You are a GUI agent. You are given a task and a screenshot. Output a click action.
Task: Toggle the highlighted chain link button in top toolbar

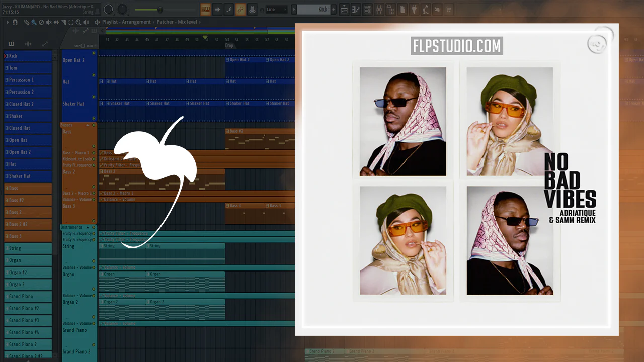tap(240, 9)
